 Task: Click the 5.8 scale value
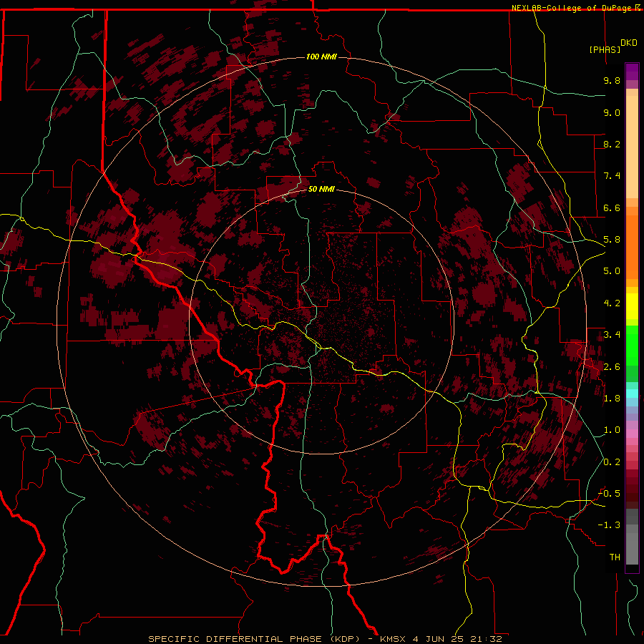pos(612,240)
